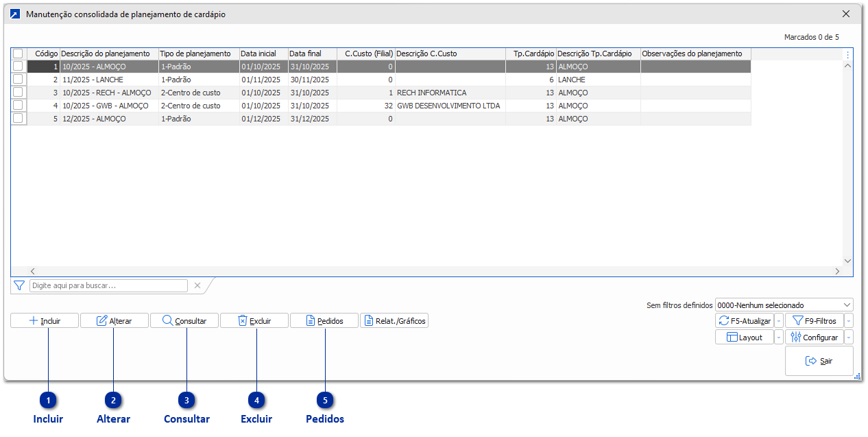The width and height of the screenshot is (868, 437).
Task: Refresh list with F5-Atualizar
Action: pos(745,320)
